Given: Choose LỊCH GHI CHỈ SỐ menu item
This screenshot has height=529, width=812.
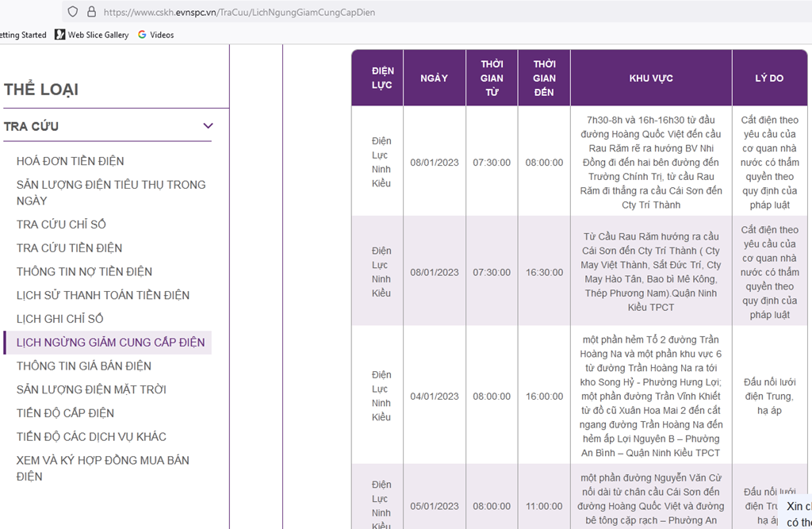Looking at the screenshot, I should point(60,319).
